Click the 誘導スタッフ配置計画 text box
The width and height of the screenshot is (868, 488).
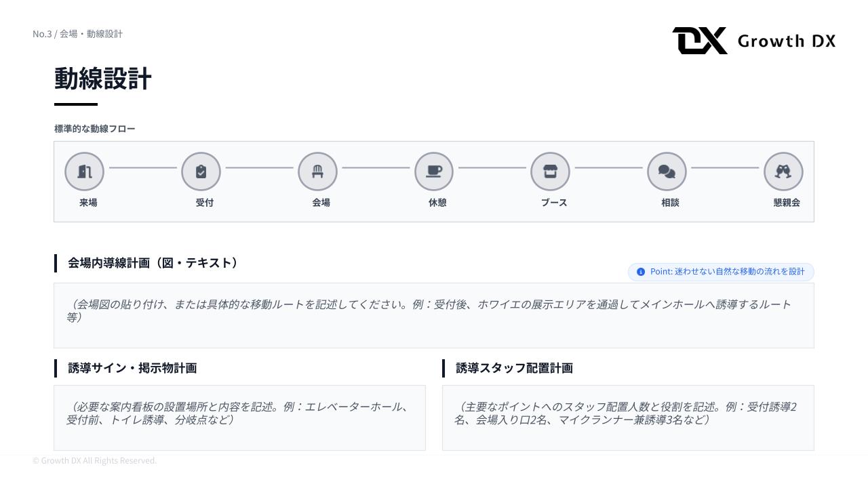pyautogui.click(x=628, y=418)
